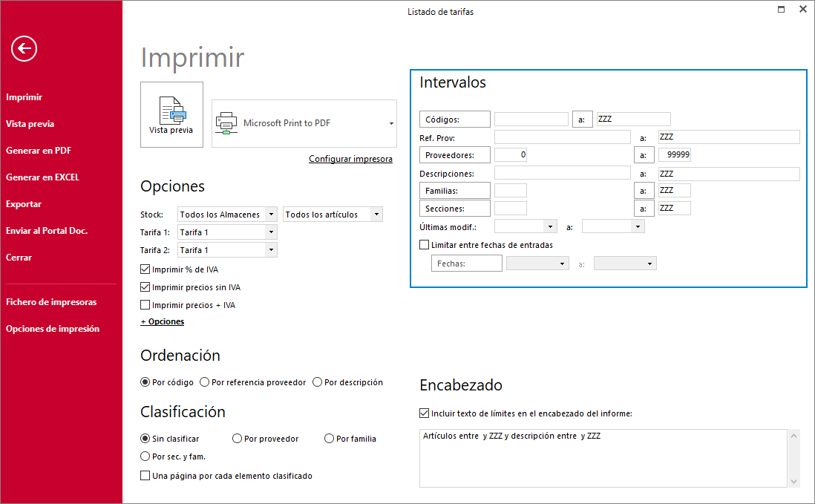The height and width of the screenshot is (504, 815).
Task: Click the Ref. Prov ending ZZZ field
Action: tap(729, 137)
